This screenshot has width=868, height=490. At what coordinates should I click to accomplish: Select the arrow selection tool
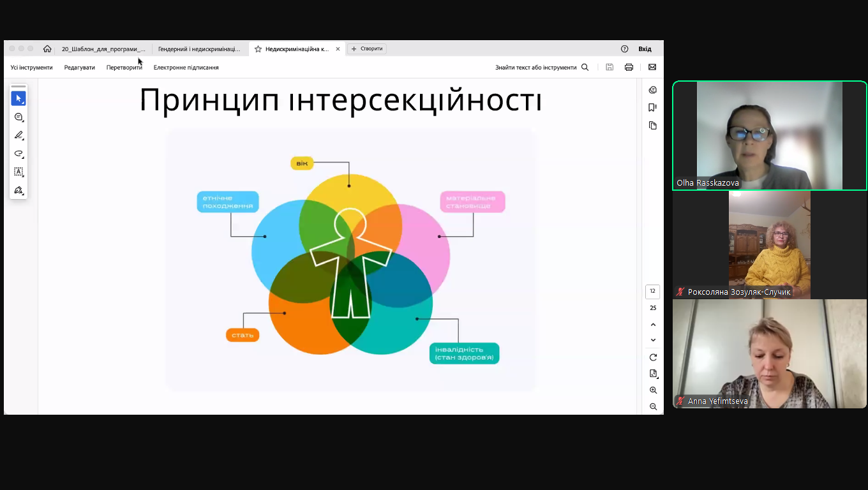(x=19, y=98)
